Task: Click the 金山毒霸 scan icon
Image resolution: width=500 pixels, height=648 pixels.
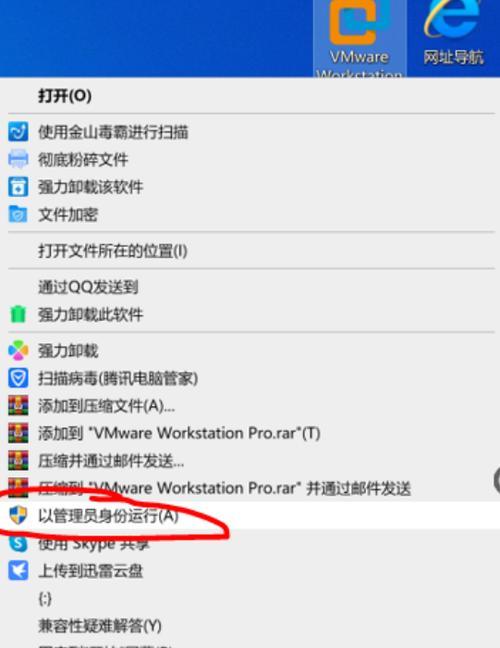Action: pos(18,132)
